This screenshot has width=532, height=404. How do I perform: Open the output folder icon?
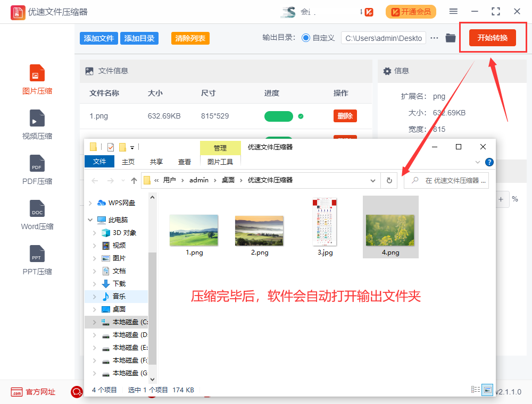click(x=450, y=38)
